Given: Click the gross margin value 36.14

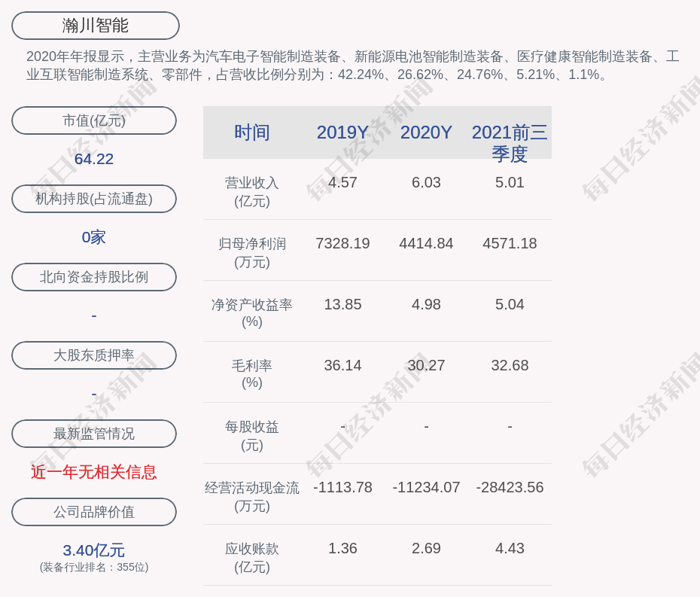Looking at the screenshot, I should tap(342, 365).
